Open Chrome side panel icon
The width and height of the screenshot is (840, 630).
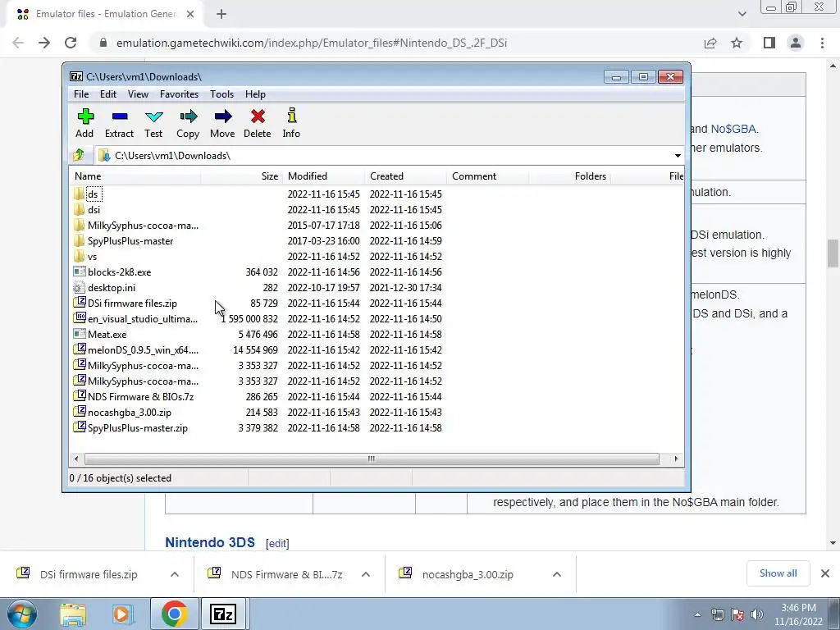pyautogui.click(x=769, y=43)
